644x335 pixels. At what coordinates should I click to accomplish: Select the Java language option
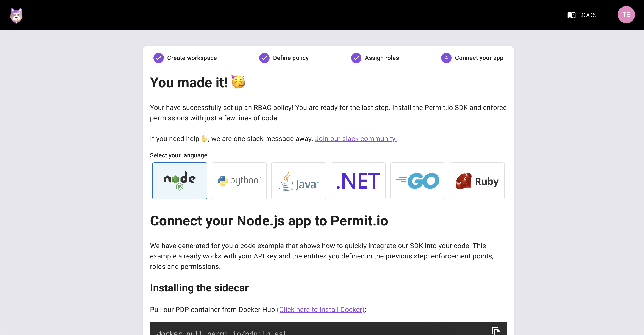299,181
